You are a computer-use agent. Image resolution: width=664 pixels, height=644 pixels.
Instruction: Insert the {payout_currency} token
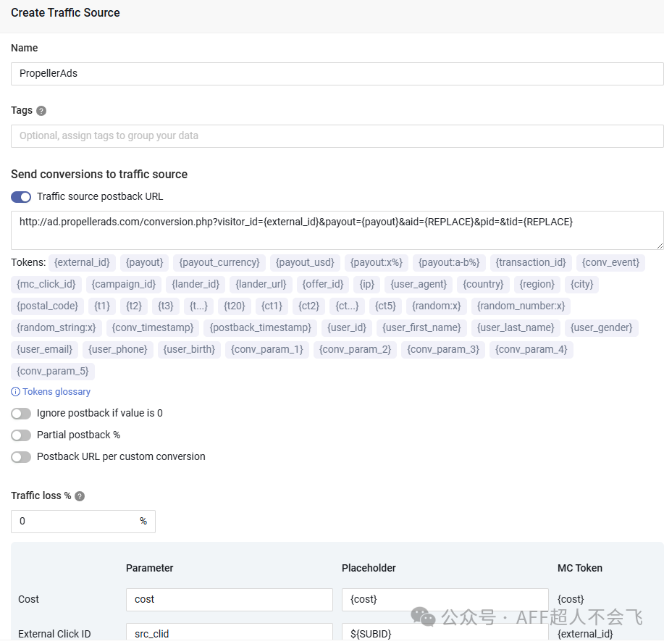tap(219, 262)
